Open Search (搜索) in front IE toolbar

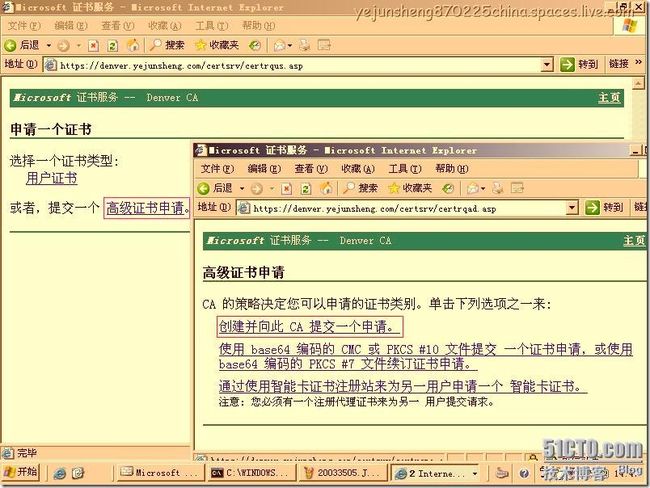point(360,188)
